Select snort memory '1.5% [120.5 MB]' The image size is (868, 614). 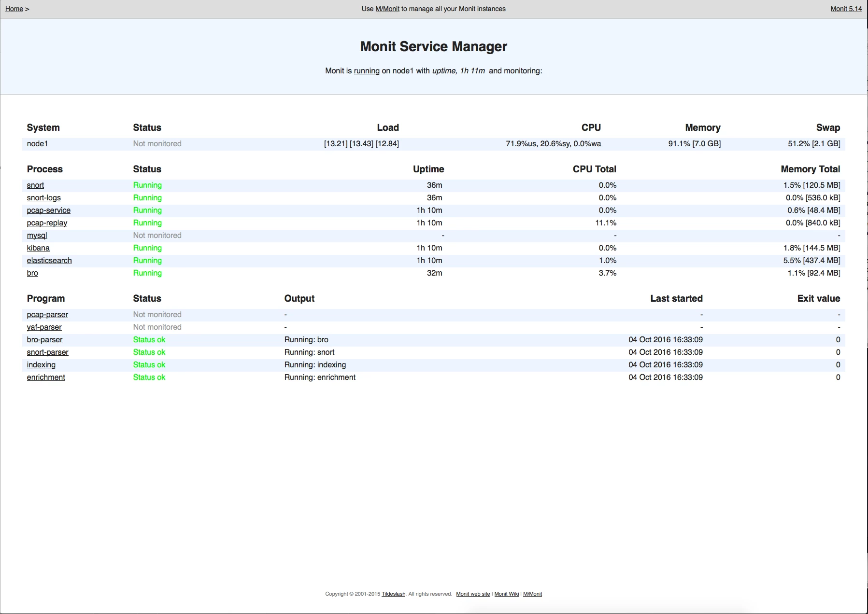point(812,185)
